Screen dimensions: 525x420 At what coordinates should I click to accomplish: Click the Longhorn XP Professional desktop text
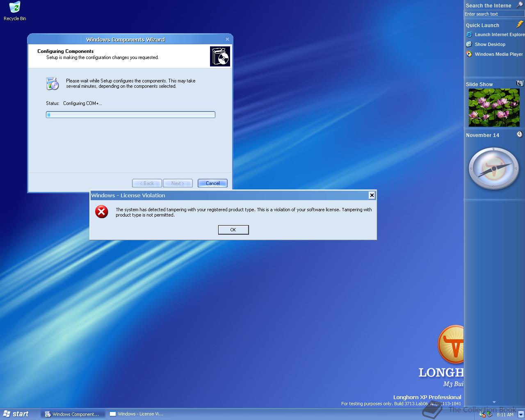(427, 397)
